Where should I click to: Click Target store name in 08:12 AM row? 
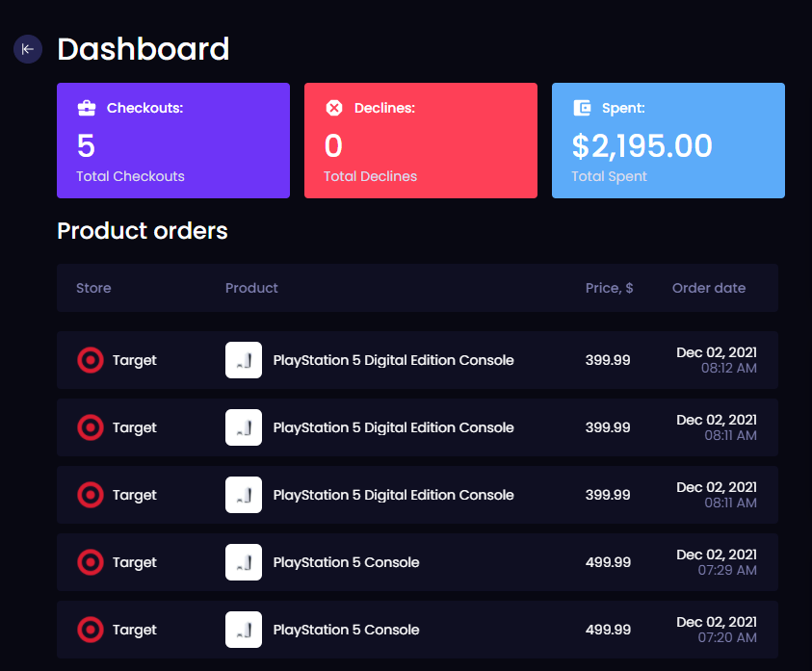click(135, 360)
